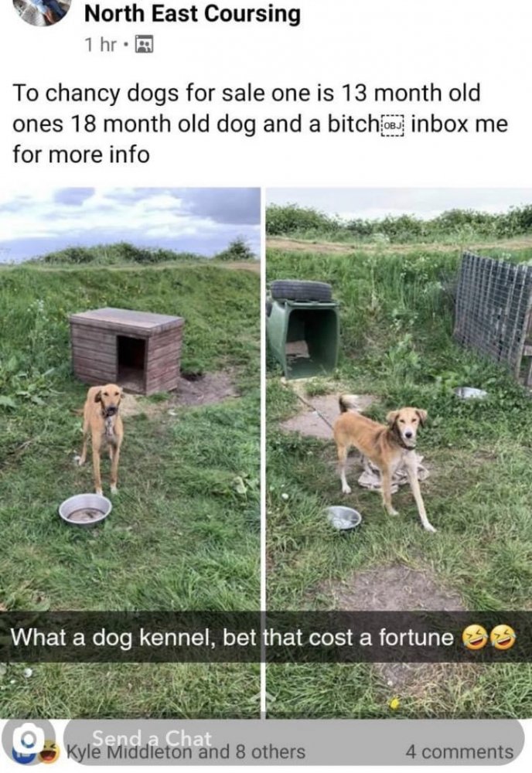
Task: Open the "4 comments" link
Action: 459,752
